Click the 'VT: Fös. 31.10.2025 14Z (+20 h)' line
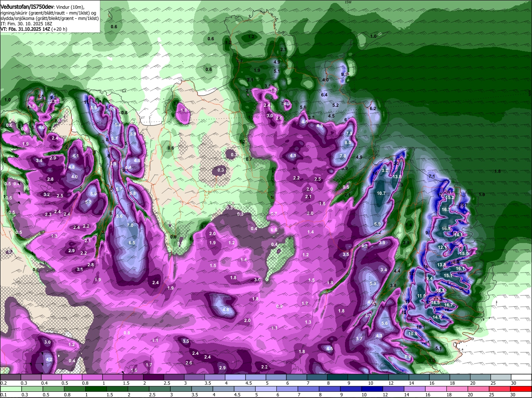Viewport: 532px width, 398px height. point(34,29)
